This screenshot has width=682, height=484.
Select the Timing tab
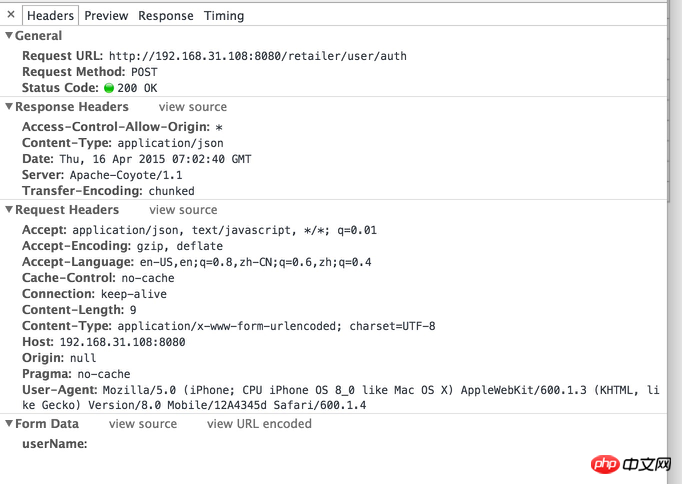224,16
